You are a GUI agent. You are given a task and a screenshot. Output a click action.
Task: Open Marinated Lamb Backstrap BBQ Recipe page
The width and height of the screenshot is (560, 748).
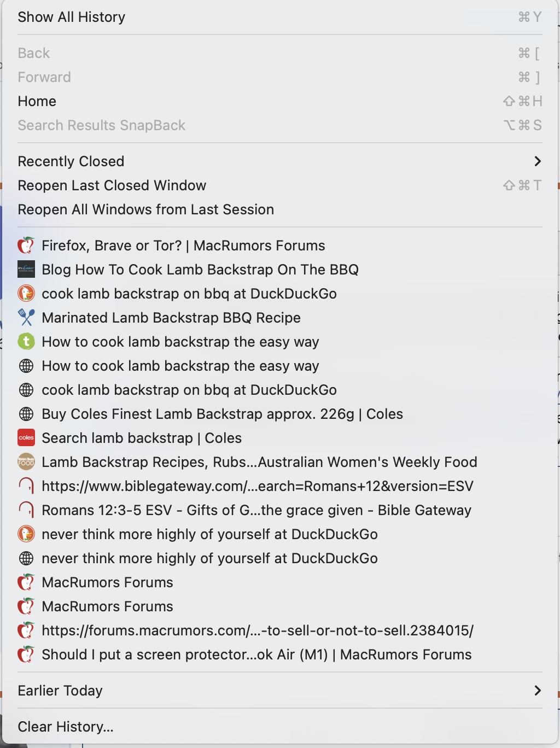[280, 318]
